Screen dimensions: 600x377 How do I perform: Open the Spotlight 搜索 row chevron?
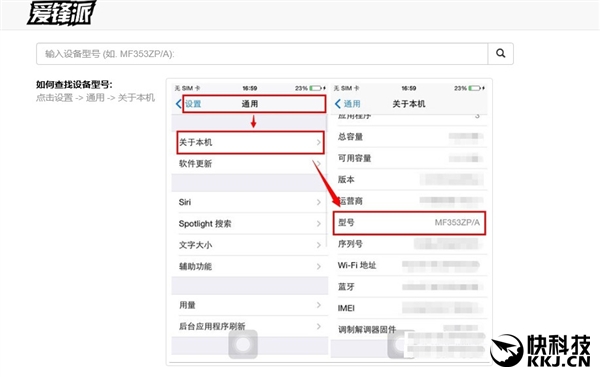318,224
